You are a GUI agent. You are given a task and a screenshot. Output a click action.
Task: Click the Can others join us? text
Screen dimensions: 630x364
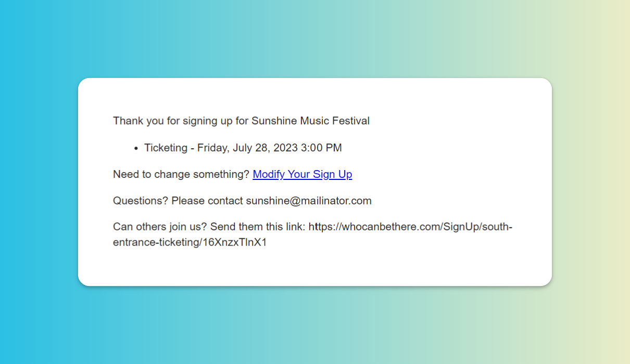[160, 227]
